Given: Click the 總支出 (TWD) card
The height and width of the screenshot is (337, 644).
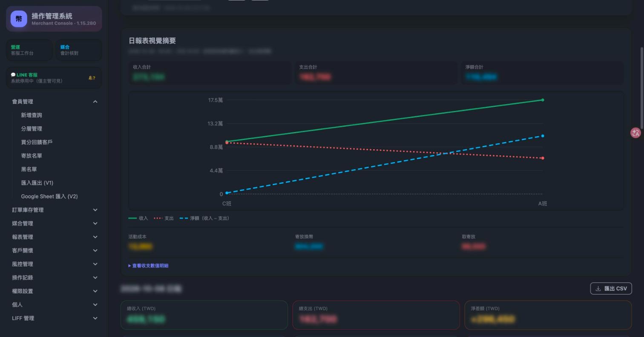Looking at the screenshot, I should [376, 315].
